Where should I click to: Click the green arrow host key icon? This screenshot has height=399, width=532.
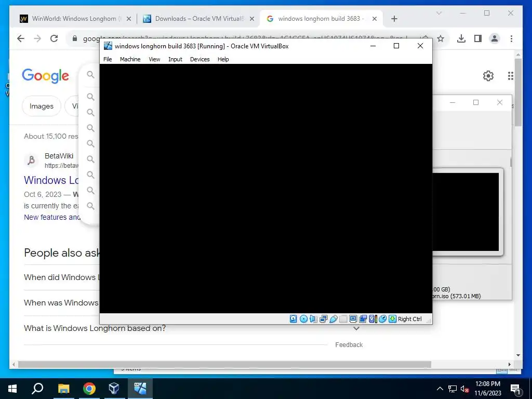pos(393,319)
